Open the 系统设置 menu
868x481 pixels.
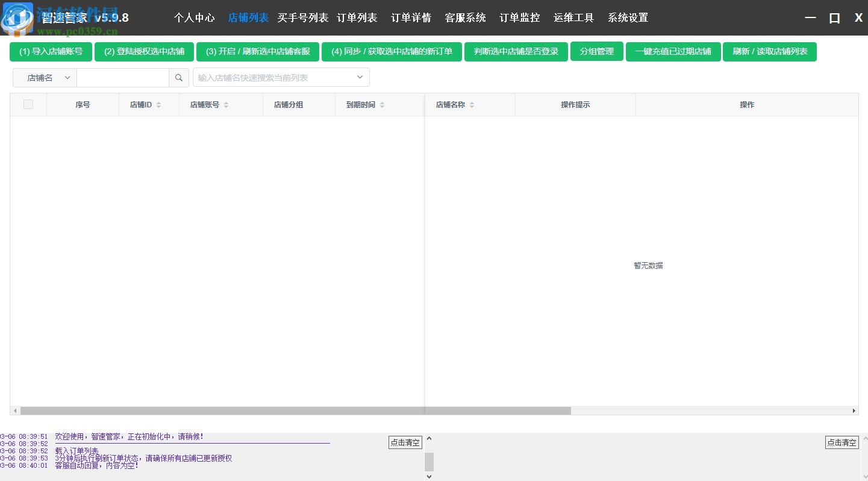(x=628, y=18)
